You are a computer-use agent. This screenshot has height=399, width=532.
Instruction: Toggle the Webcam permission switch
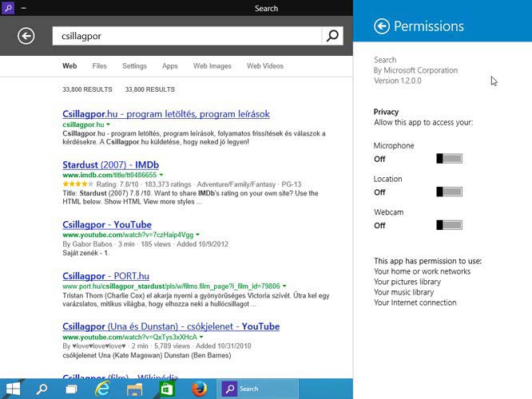coord(449,225)
